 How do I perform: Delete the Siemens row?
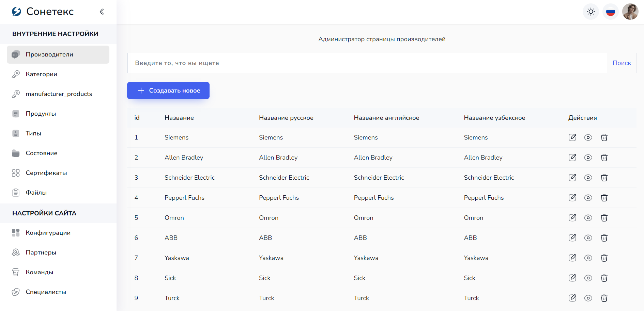(x=604, y=137)
